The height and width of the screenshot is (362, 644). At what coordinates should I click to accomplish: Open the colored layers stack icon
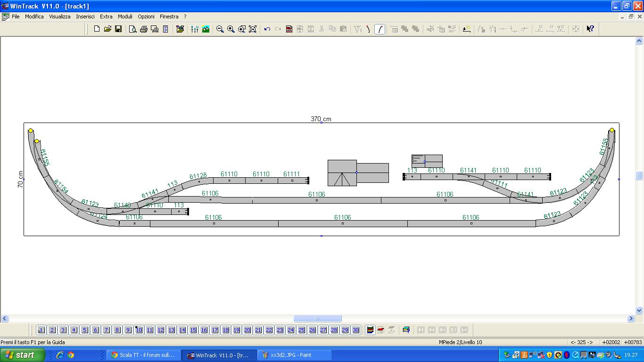[x=371, y=330]
